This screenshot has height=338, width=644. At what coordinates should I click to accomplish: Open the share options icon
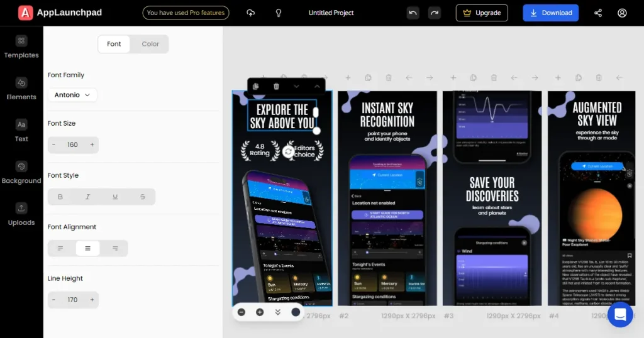point(598,13)
